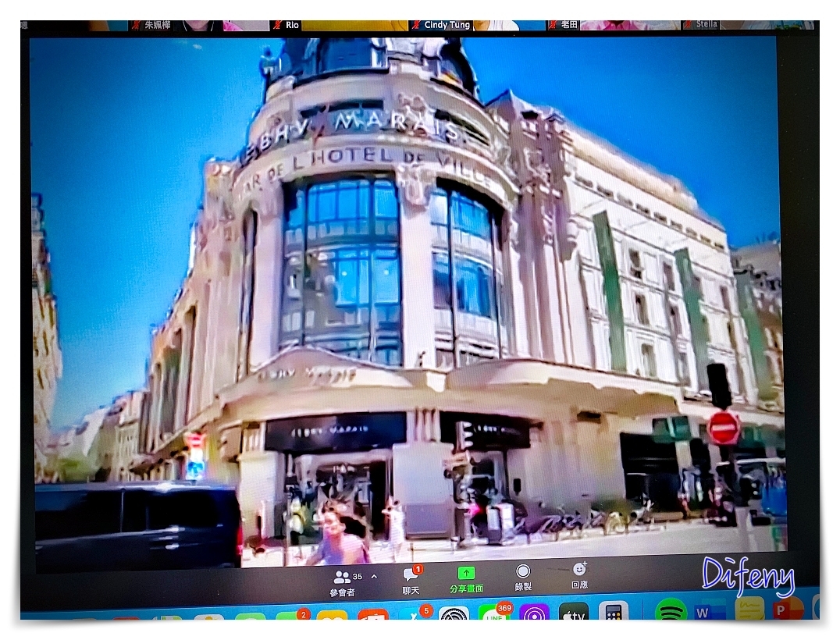Select Rio's participant video tile
The width and height of the screenshot is (840, 640).
coord(339,25)
